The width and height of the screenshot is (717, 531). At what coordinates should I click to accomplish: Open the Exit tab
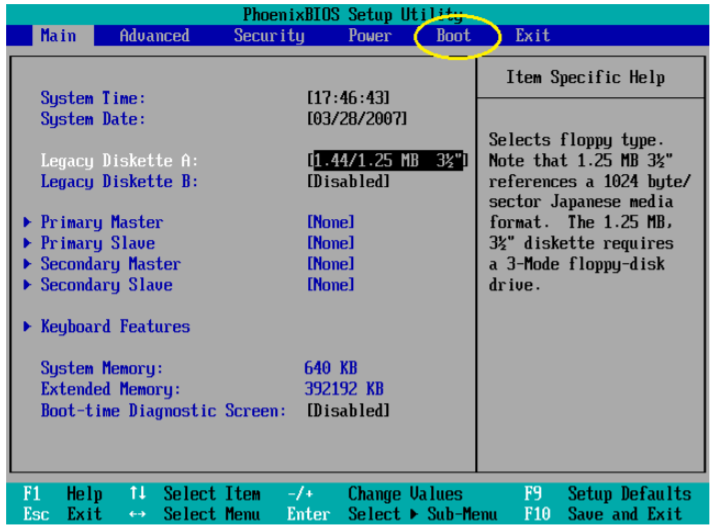[532, 36]
